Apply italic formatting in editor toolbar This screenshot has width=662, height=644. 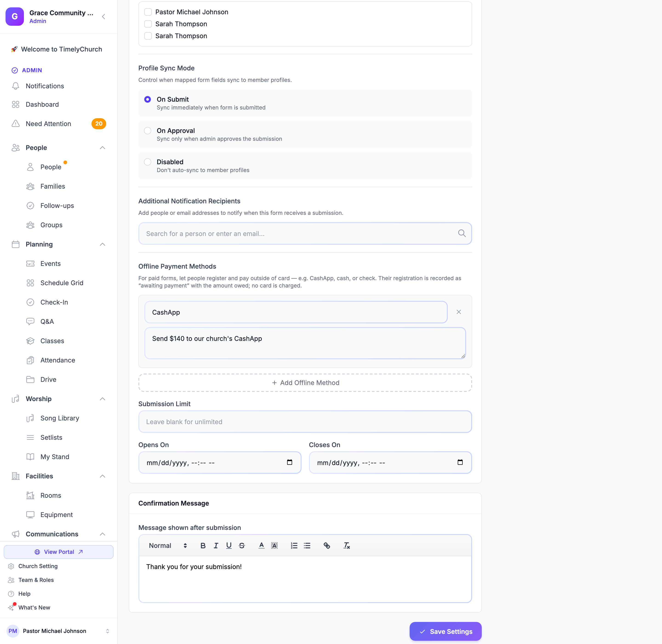tap(216, 546)
